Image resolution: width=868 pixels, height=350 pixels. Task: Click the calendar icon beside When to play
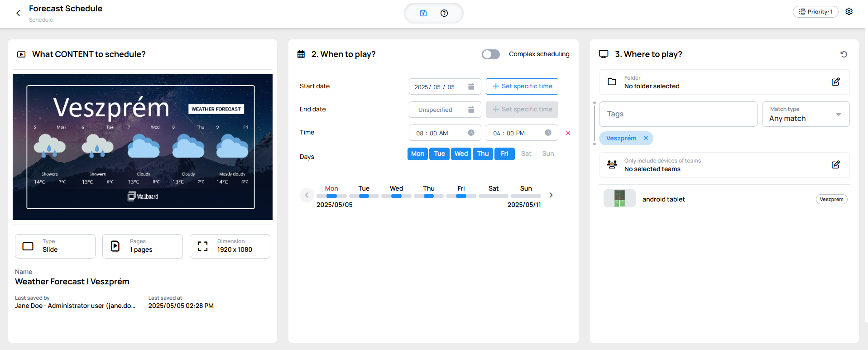[301, 54]
